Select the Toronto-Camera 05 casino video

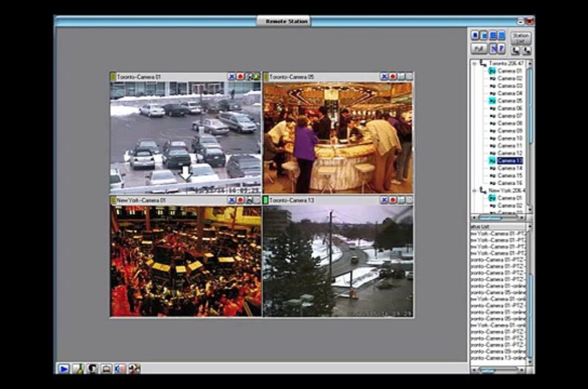pos(338,137)
